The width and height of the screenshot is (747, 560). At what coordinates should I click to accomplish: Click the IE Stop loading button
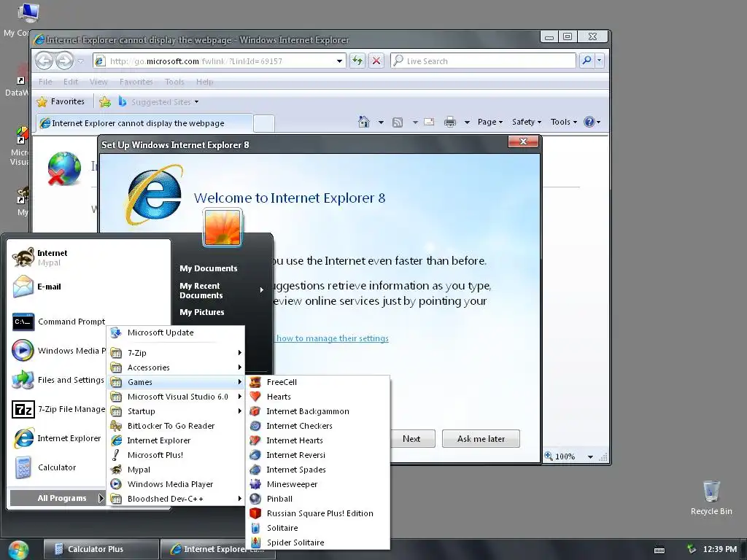pos(376,61)
